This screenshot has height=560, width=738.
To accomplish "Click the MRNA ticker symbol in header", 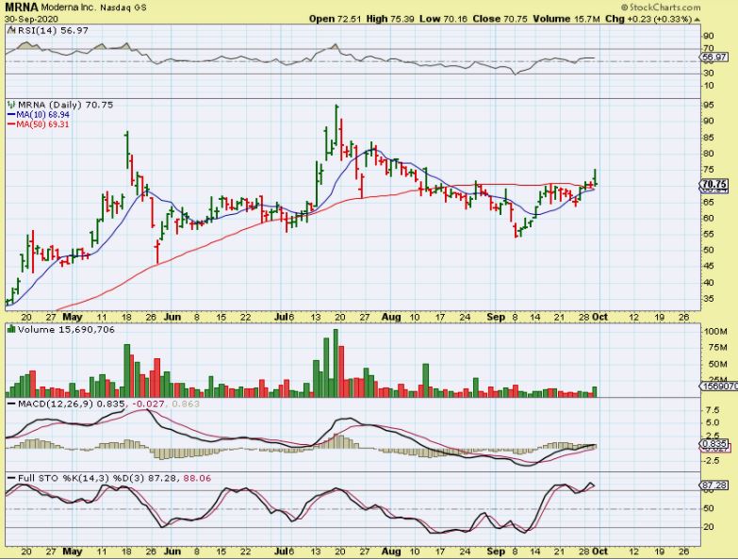I will click(22, 8).
